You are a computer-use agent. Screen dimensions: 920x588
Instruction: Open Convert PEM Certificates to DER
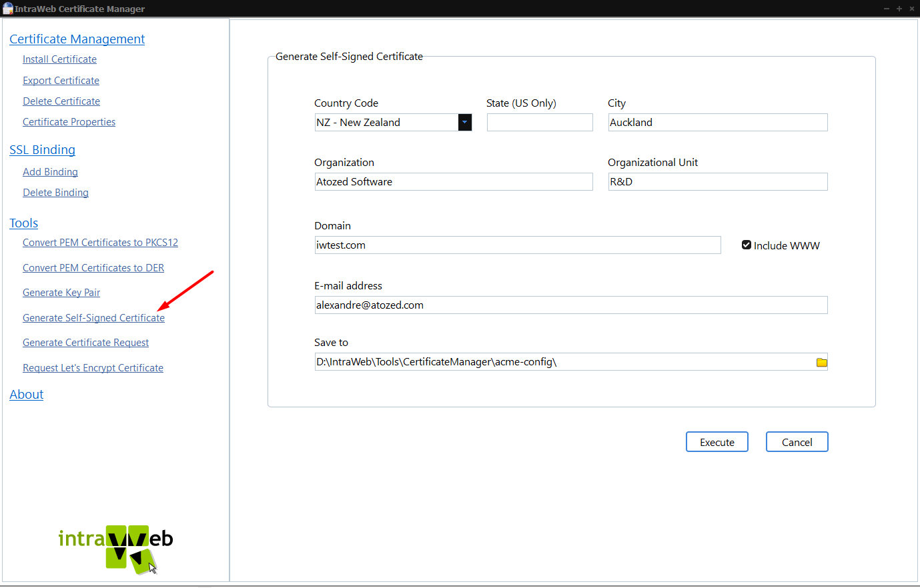(x=93, y=268)
